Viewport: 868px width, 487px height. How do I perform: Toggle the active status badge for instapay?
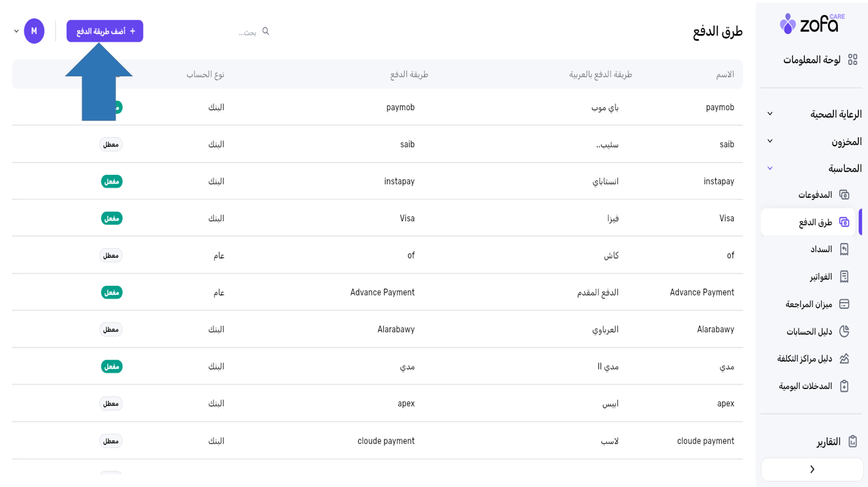112,181
